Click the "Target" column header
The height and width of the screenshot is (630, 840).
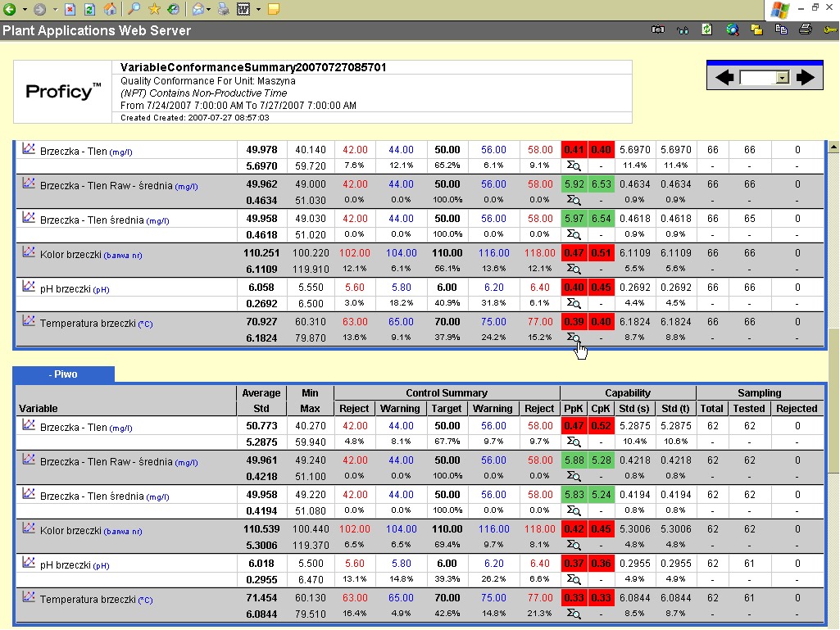pos(447,408)
